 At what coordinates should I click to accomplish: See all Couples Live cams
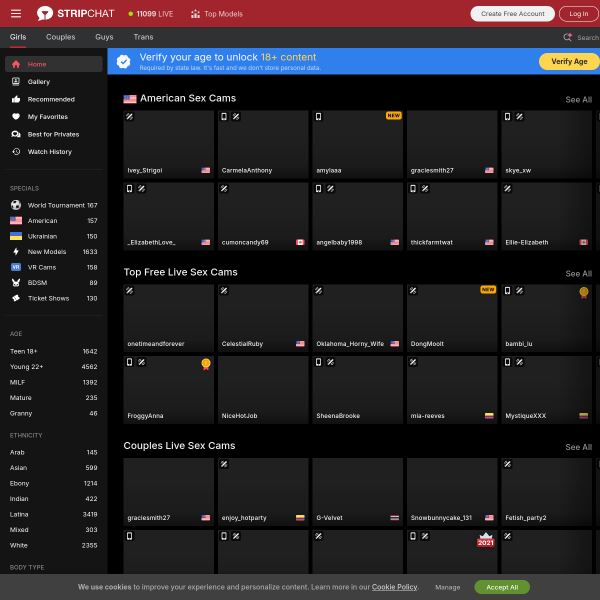[x=579, y=447]
